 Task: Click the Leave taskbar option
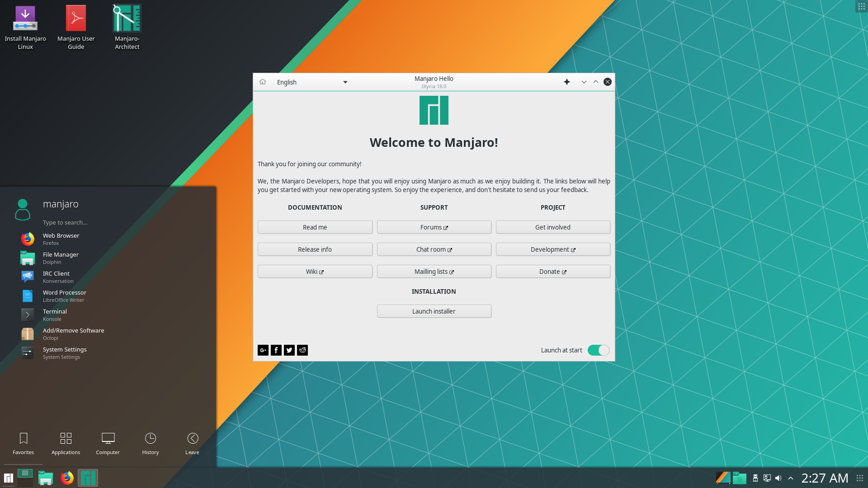click(x=192, y=443)
